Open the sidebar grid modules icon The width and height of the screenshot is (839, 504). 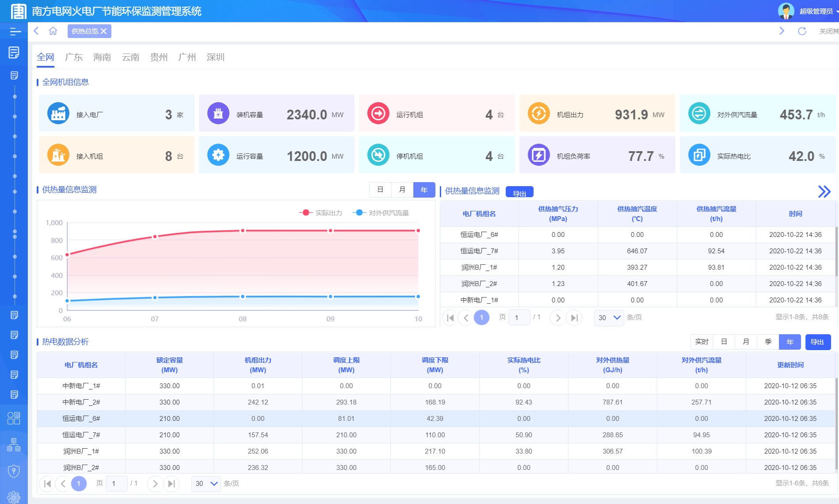click(14, 418)
